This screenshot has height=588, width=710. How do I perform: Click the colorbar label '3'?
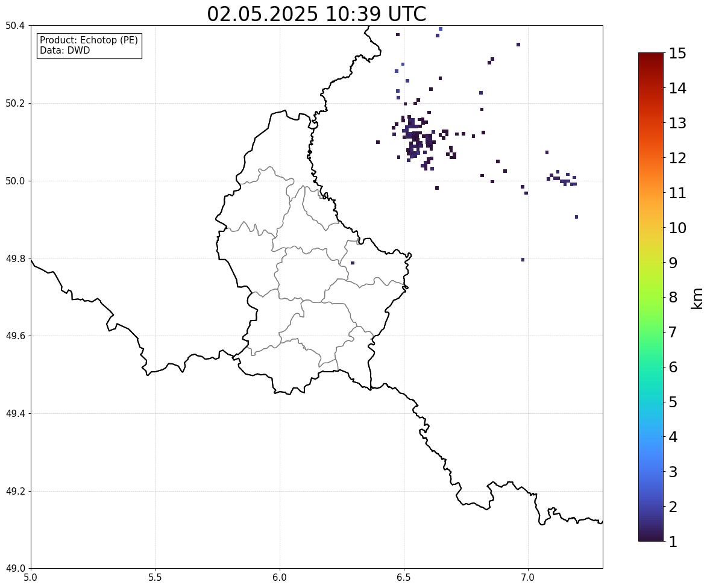point(673,472)
